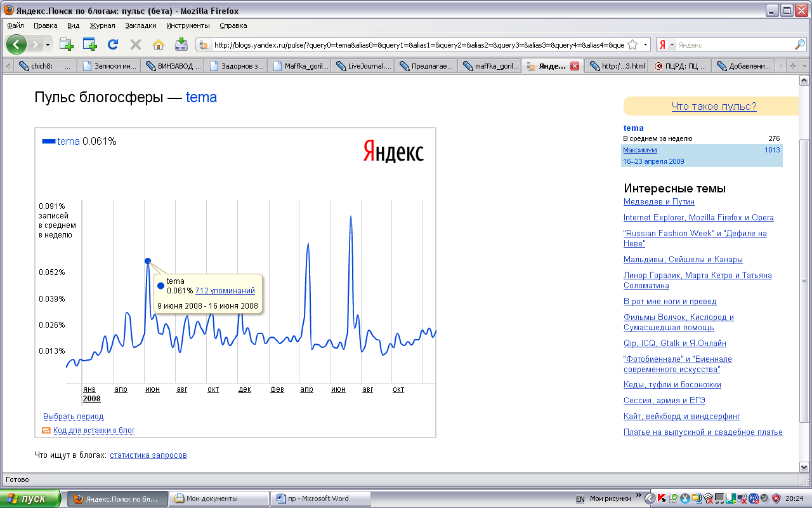Image resolution: width=812 pixels, height=508 pixels.
Task: Click the site identity icon in address bar
Action: click(204, 45)
